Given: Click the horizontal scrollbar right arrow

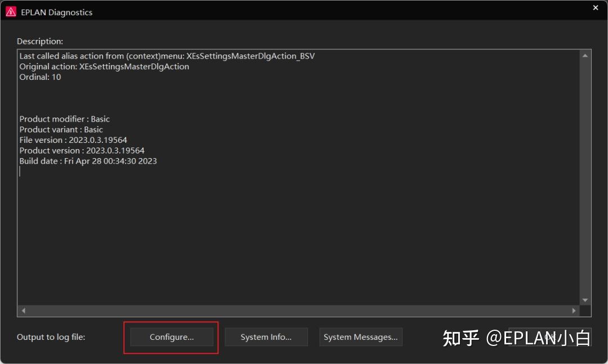Looking at the screenshot, I should pyautogui.click(x=574, y=311).
